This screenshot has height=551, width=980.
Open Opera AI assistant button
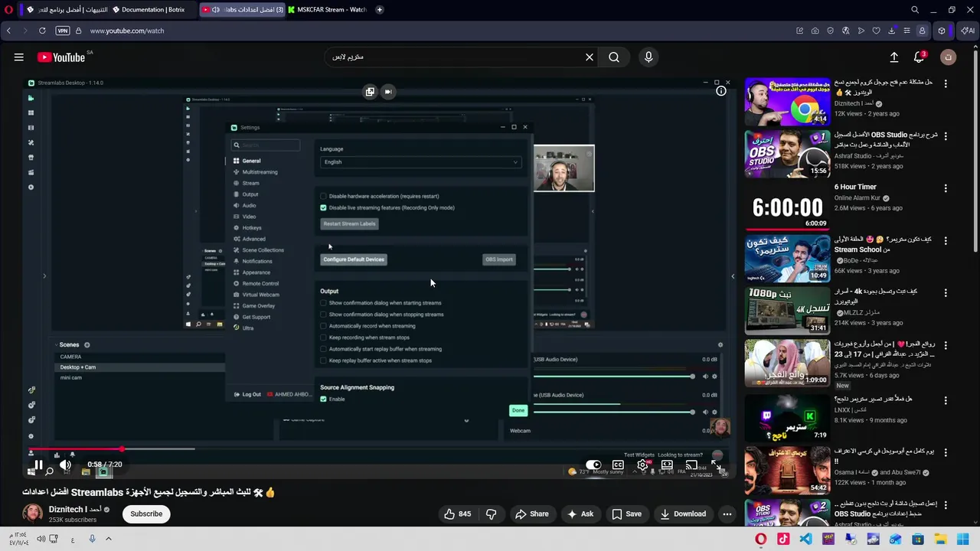tap(968, 31)
